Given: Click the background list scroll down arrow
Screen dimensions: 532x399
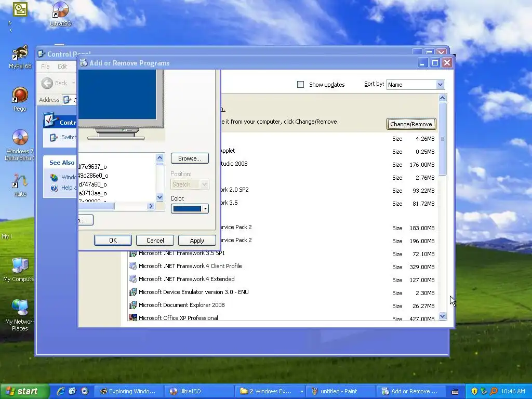Looking at the screenshot, I should click(160, 197).
